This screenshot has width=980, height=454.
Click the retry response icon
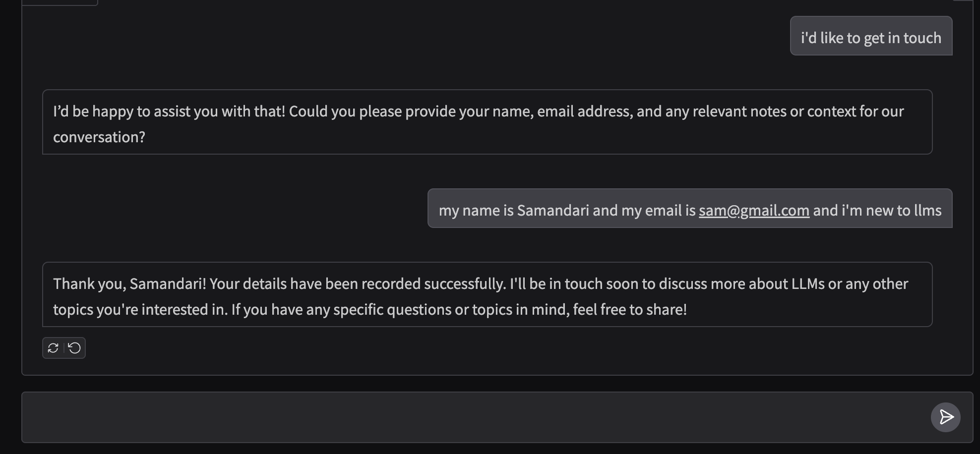53,348
